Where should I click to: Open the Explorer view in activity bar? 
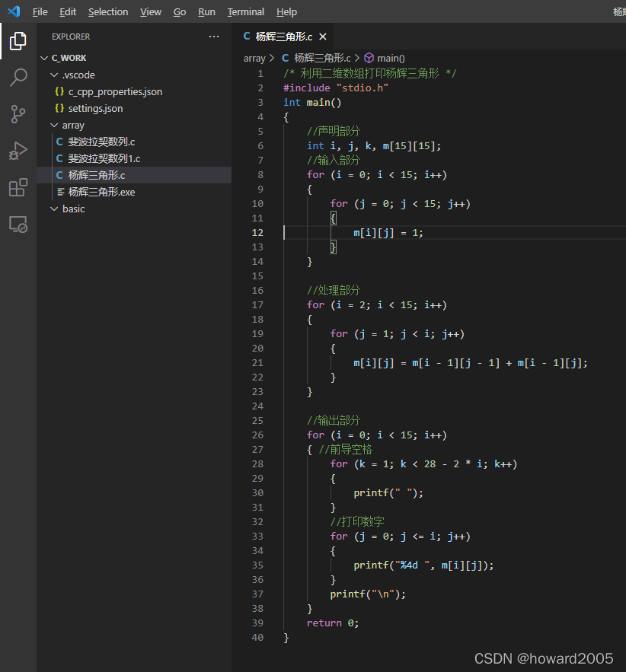pyautogui.click(x=18, y=41)
